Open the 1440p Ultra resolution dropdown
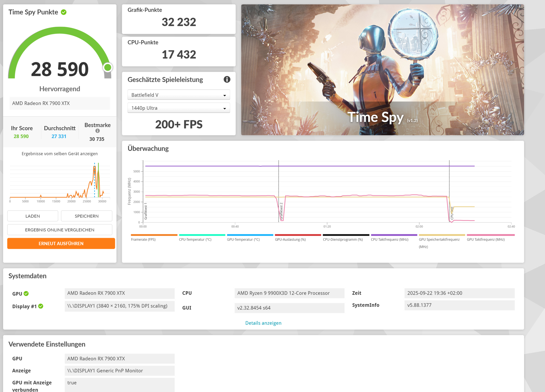This screenshot has height=392, width=545. [179, 108]
